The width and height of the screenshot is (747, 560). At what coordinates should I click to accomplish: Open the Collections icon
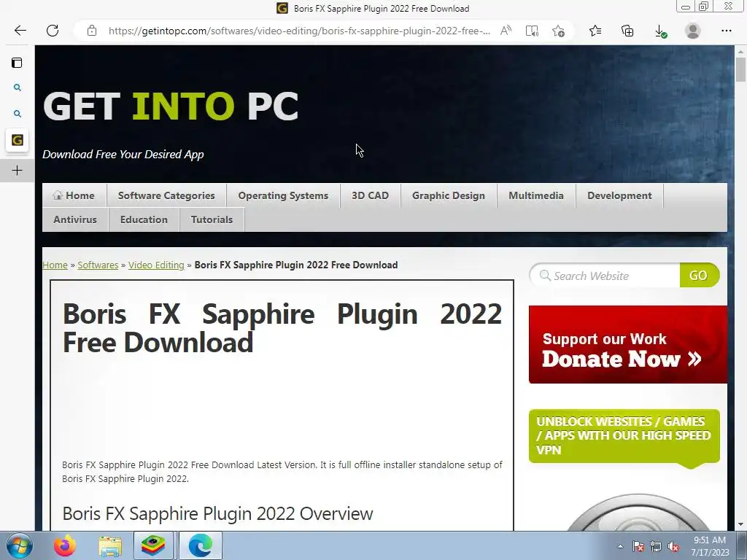coord(627,31)
